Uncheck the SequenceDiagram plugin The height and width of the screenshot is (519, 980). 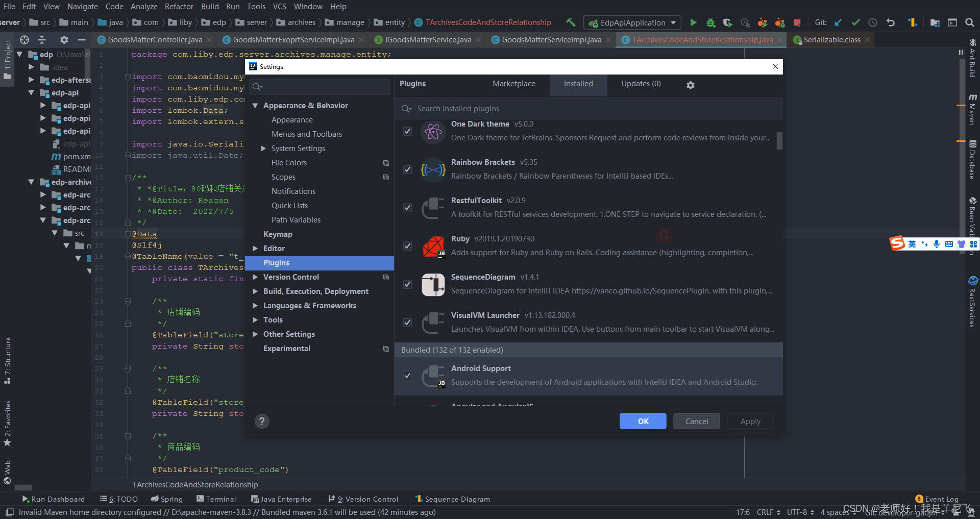point(407,284)
